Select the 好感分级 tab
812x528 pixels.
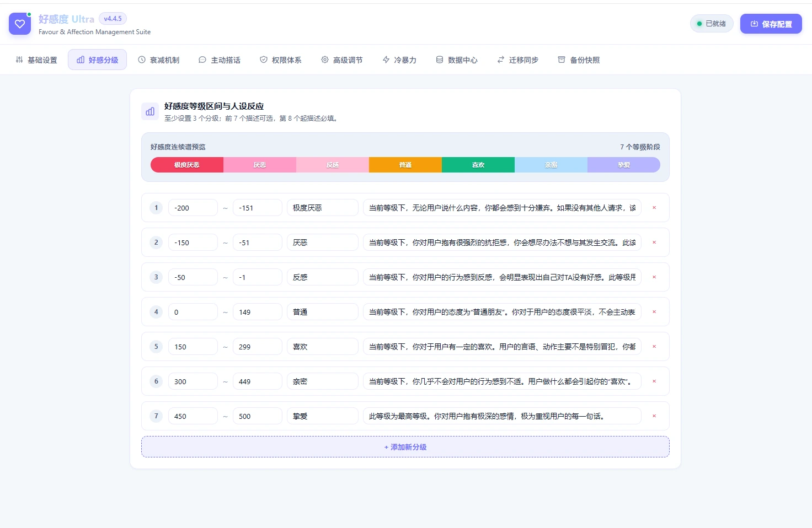[98, 60]
